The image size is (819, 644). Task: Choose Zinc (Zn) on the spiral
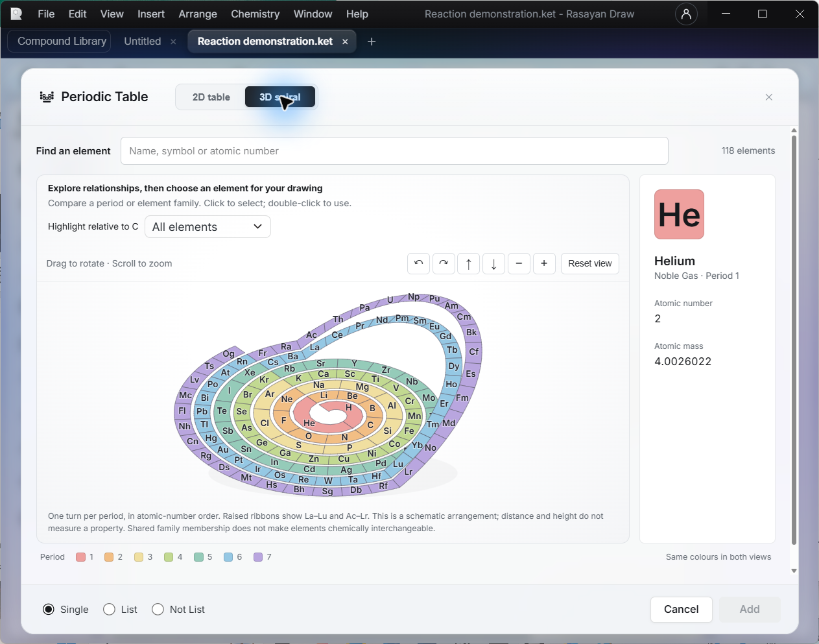coord(314,459)
